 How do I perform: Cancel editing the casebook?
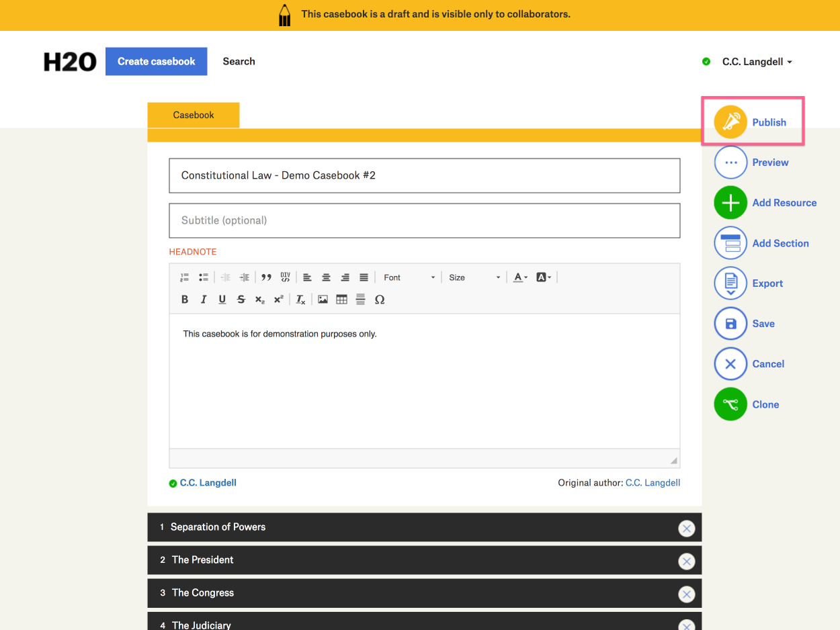749,364
